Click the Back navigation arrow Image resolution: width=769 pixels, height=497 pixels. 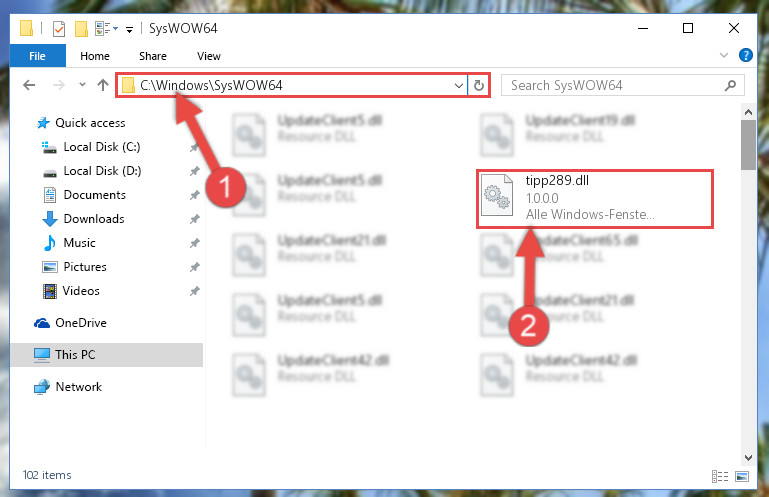[x=29, y=85]
